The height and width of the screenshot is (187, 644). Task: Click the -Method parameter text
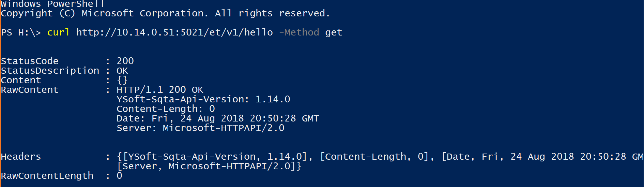pos(299,32)
